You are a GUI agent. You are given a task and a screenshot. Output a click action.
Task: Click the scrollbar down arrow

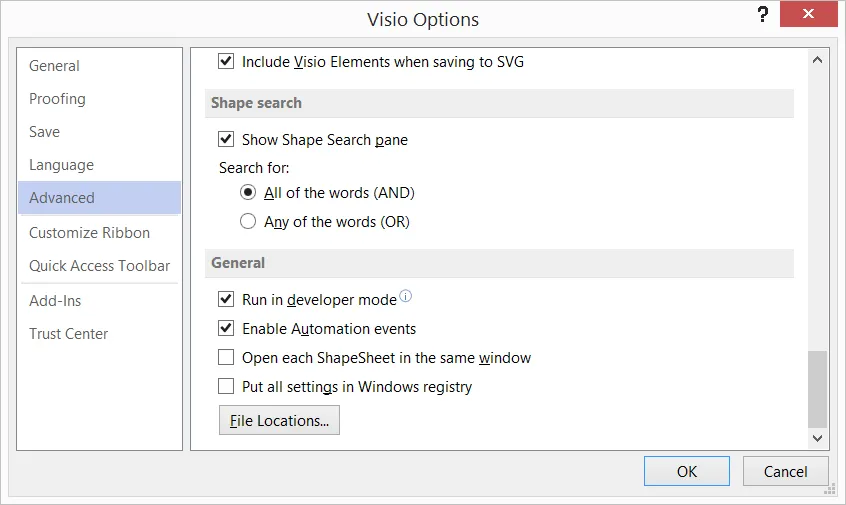[x=817, y=438]
